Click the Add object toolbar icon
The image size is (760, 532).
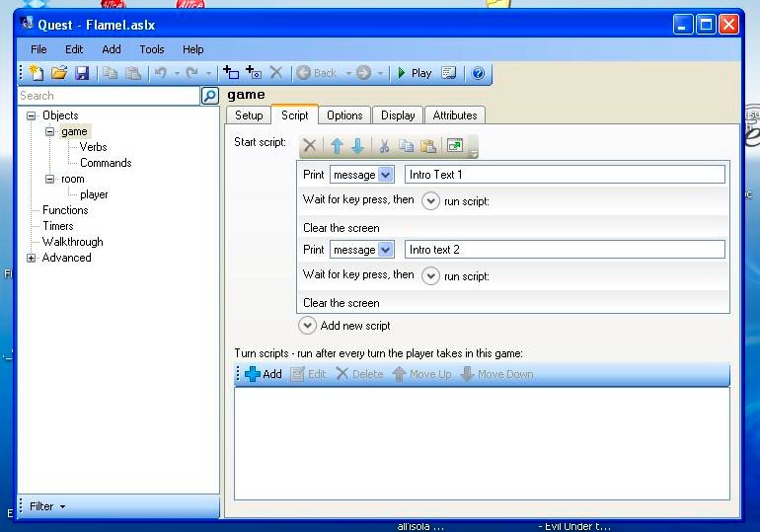coord(231,73)
